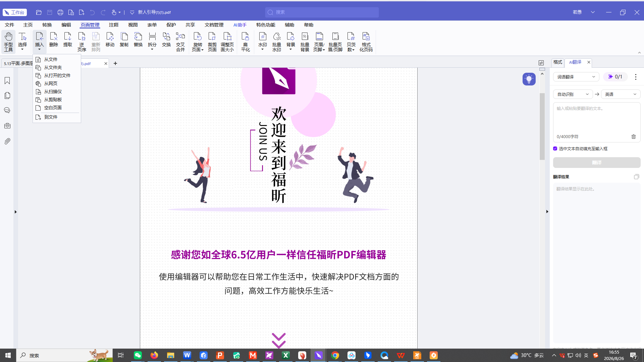Click inside the 搜索 box in title bar
644x362 pixels.
[322, 12]
